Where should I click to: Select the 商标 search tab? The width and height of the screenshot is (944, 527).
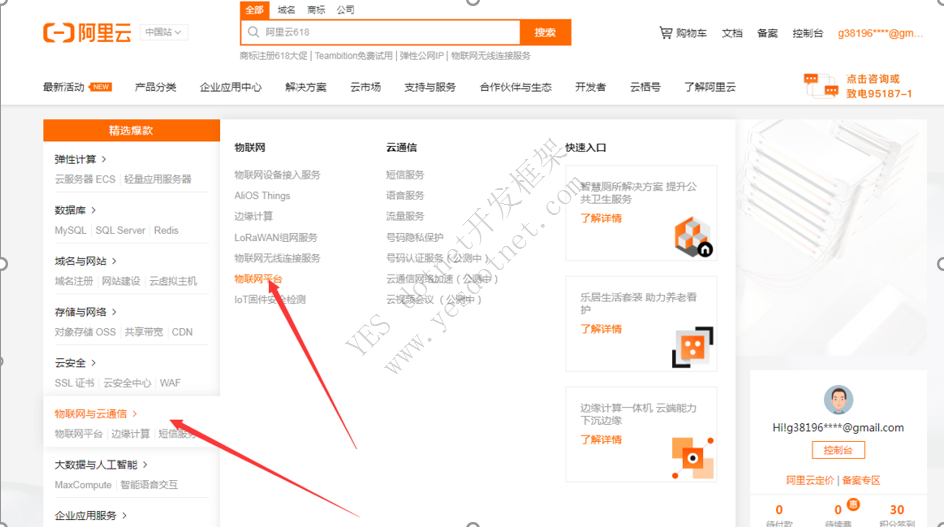(316, 10)
